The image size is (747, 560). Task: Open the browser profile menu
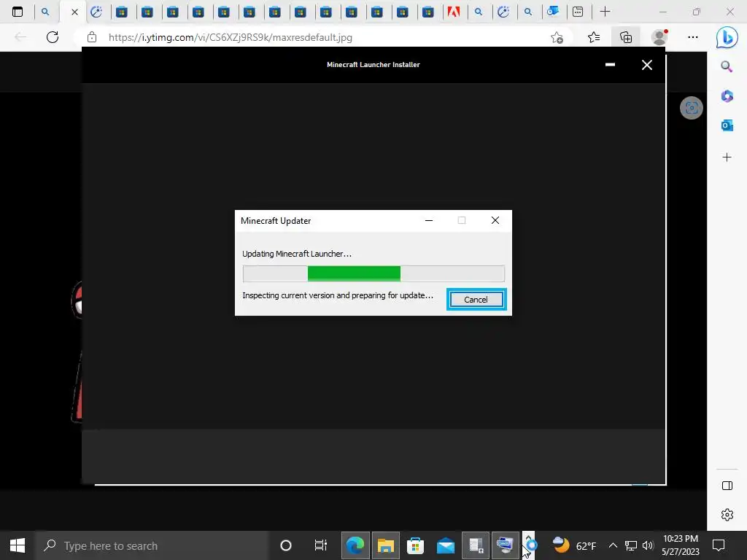(x=659, y=37)
